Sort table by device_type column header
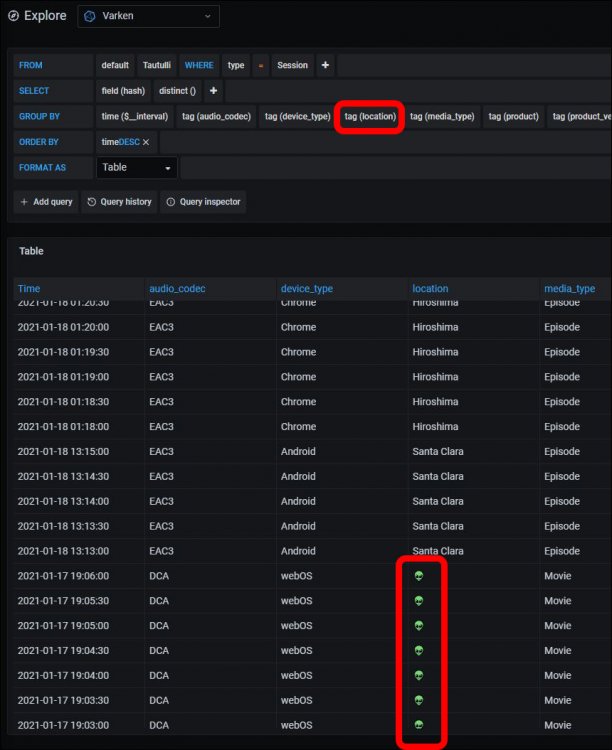The width and height of the screenshot is (612, 750). 307,289
